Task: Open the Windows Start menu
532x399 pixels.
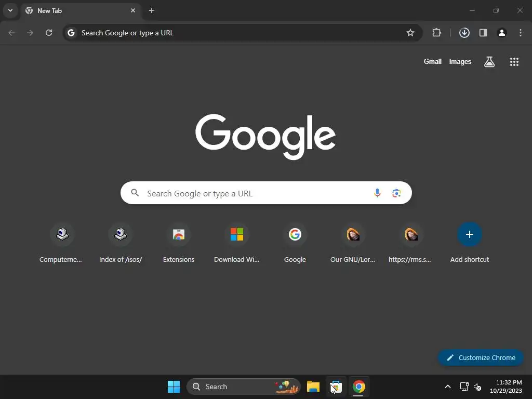Action: click(174, 387)
